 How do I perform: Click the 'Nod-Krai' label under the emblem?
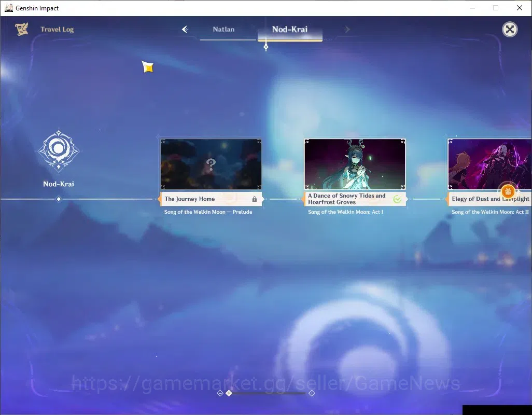point(59,184)
